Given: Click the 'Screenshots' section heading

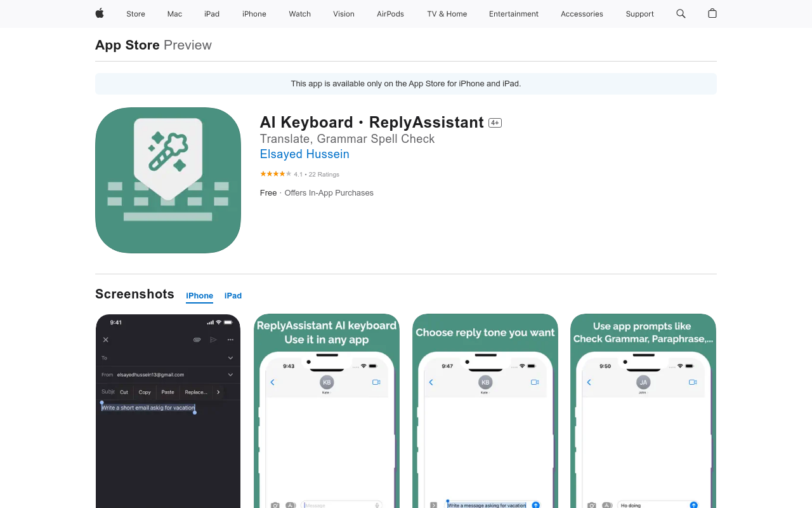Looking at the screenshot, I should [x=134, y=294].
